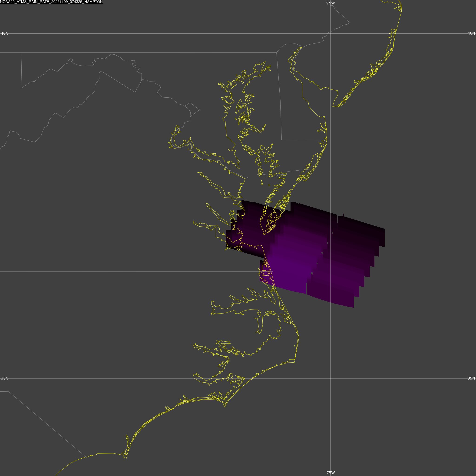Click the 40N label on left side
This screenshot has height=476, width=476.
pyautogui.click(x=4, y=33)
